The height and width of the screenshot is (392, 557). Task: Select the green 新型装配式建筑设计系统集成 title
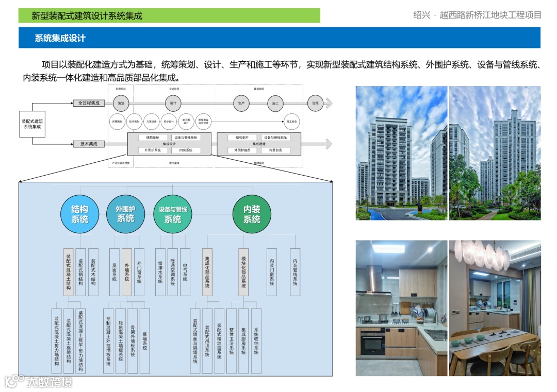169,15
